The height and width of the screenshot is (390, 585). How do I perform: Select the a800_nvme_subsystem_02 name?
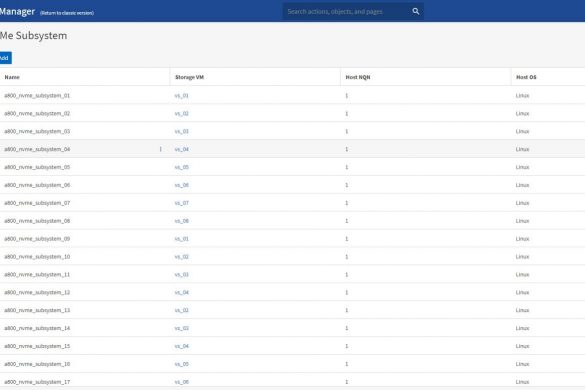pyautogui.click(x=37, y=113)
